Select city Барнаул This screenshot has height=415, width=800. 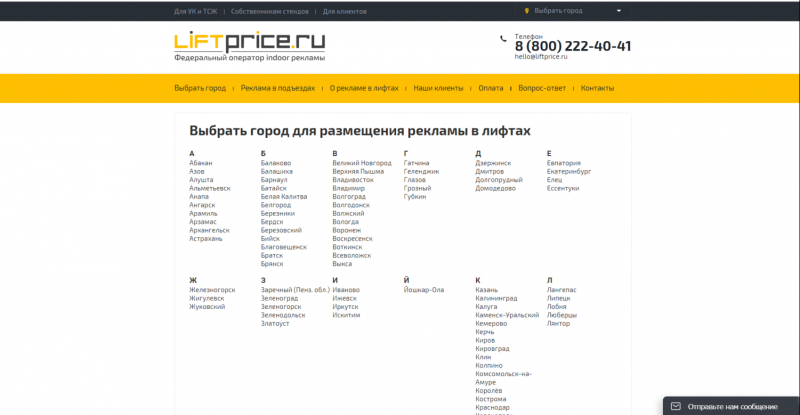coord(274,180)
